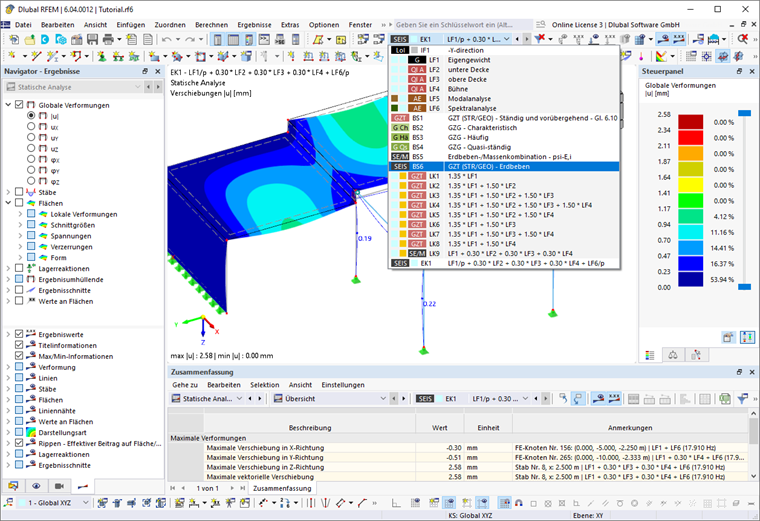
Task: Expand the Stäbe results tree node
Action: point(8,192)
